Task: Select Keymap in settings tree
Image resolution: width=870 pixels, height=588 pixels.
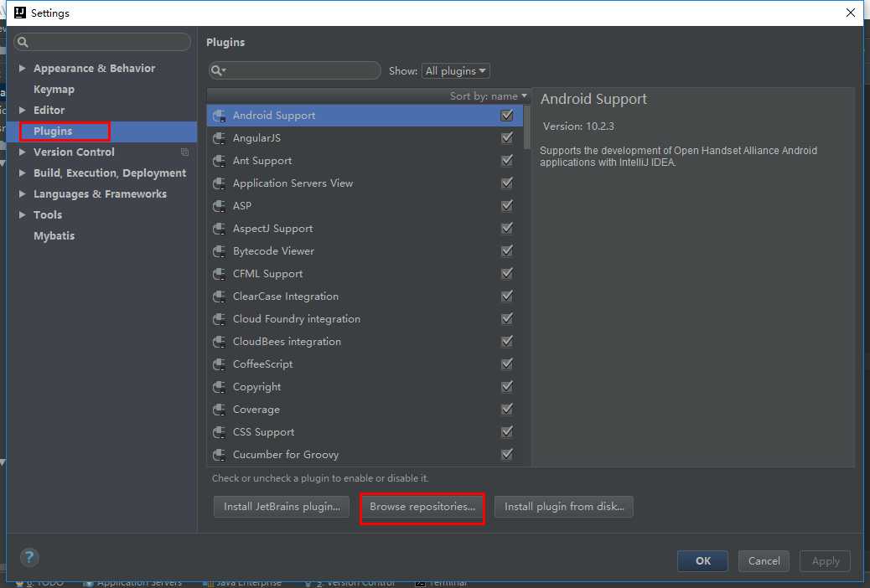Action: (54, 90)
